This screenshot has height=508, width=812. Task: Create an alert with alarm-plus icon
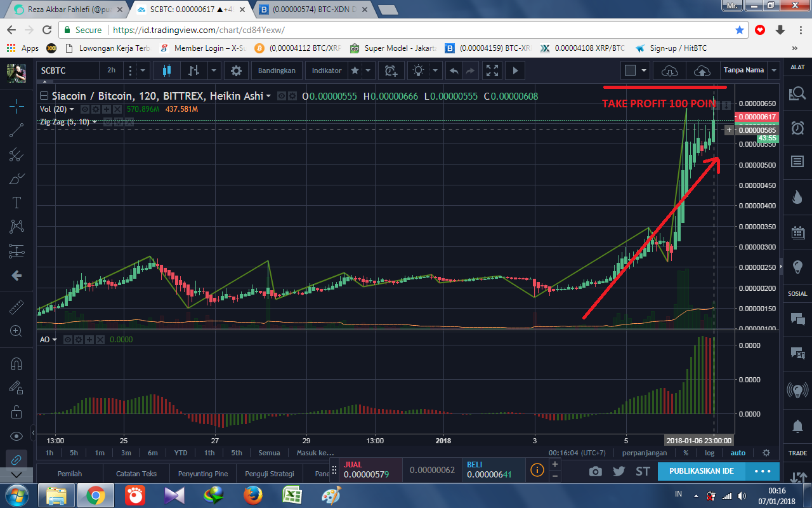[391, 70]
